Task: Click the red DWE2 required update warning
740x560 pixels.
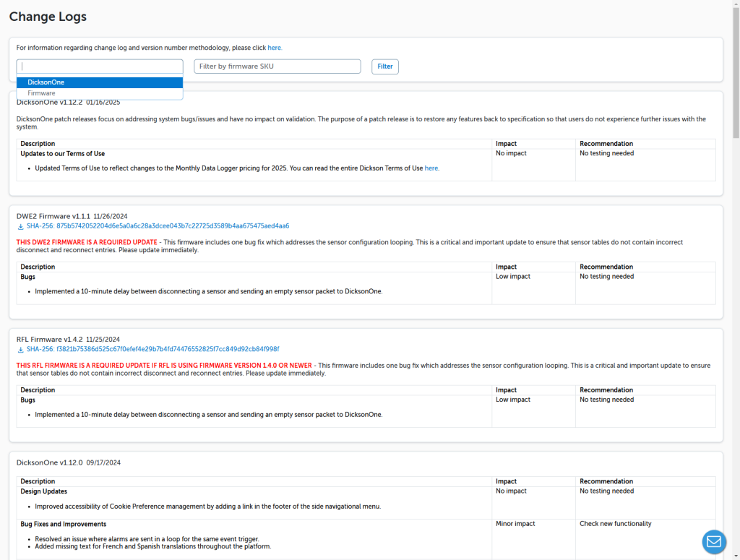Action: point(86,242)
